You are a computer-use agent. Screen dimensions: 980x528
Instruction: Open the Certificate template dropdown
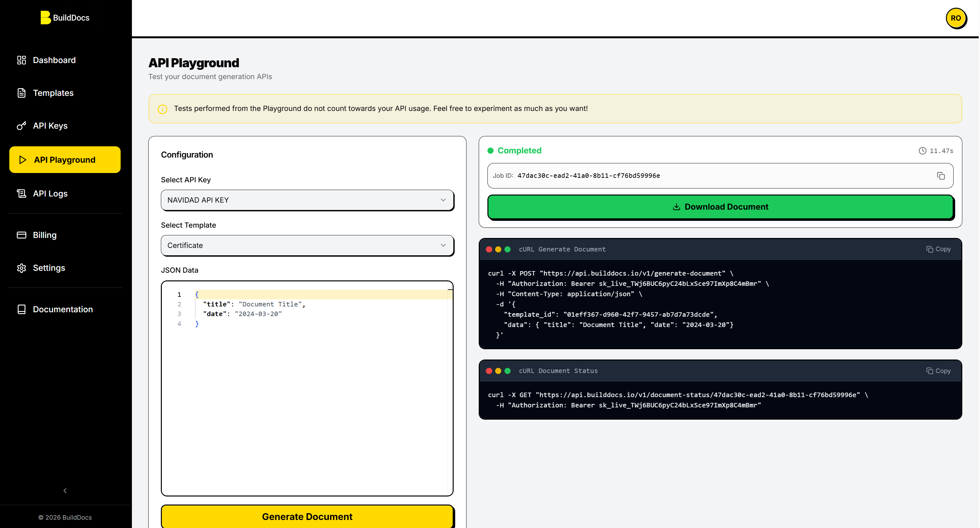307,245
